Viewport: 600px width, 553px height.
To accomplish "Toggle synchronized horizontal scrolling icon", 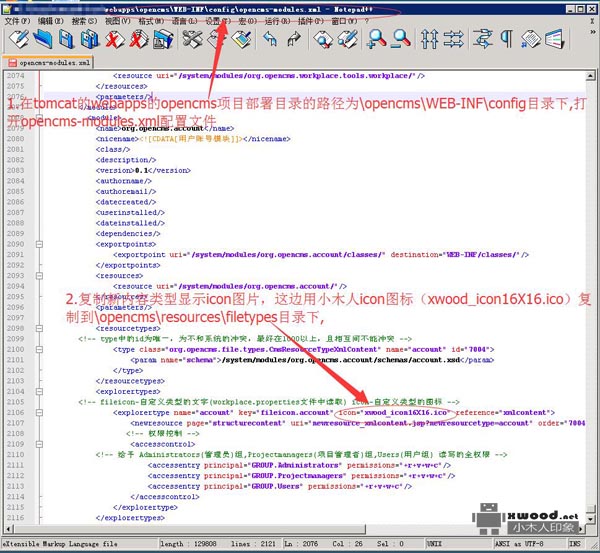I will [453, 39].
